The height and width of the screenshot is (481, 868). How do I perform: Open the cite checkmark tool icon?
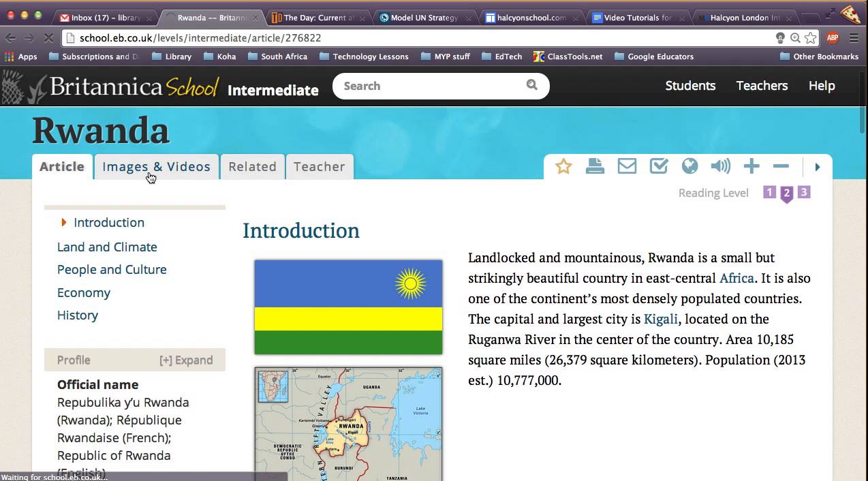(x=658, y=166)
